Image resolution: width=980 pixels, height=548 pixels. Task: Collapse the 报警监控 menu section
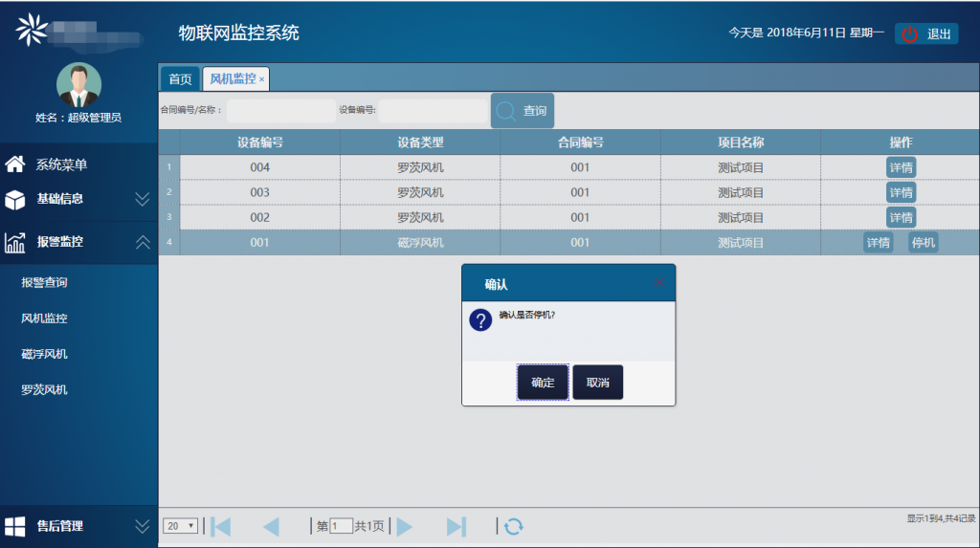point(143,242)
